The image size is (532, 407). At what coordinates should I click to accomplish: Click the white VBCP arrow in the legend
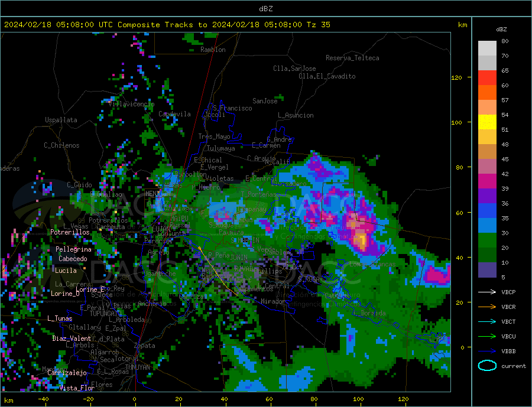pyautogui.click(x=487, y=292)
